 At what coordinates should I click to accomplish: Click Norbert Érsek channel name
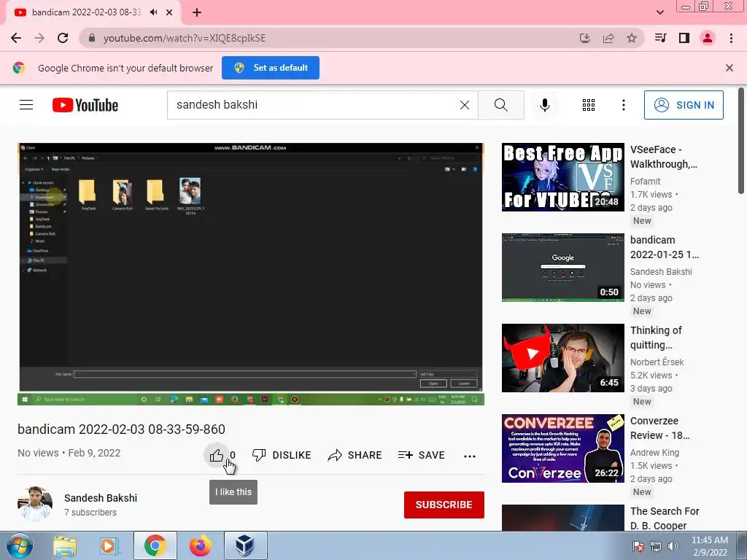(657, 362)
